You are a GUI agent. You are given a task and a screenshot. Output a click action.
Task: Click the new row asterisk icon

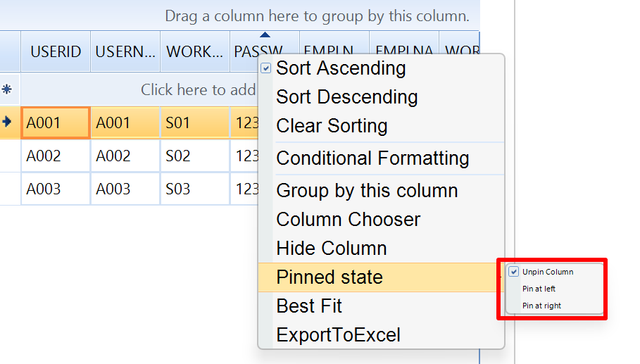(x=8, y=89)
